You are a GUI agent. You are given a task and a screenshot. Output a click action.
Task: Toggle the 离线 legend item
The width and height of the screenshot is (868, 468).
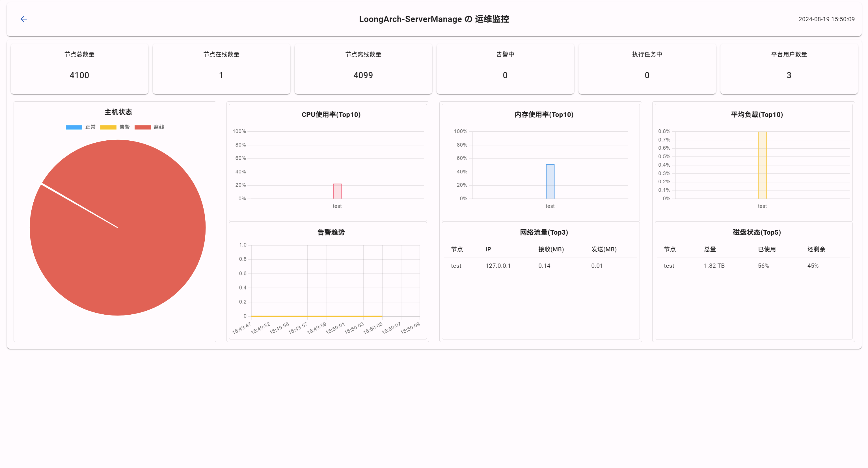[159, 127]
